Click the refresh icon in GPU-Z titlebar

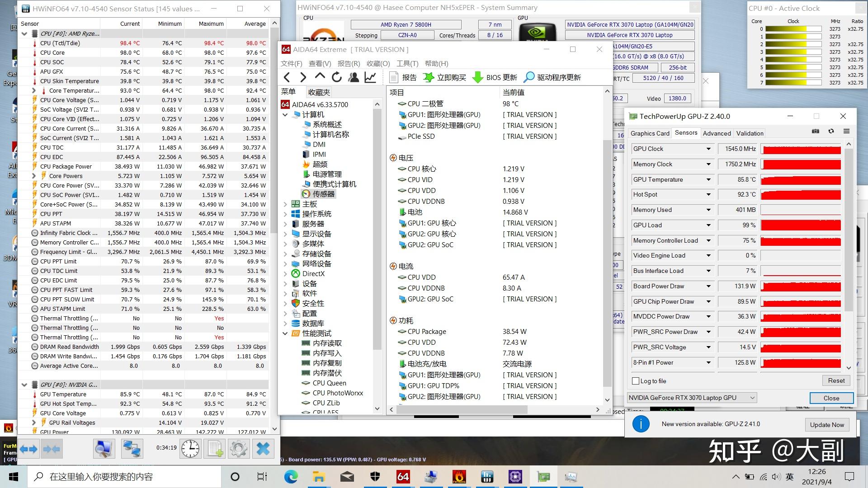tap(831, 131)
